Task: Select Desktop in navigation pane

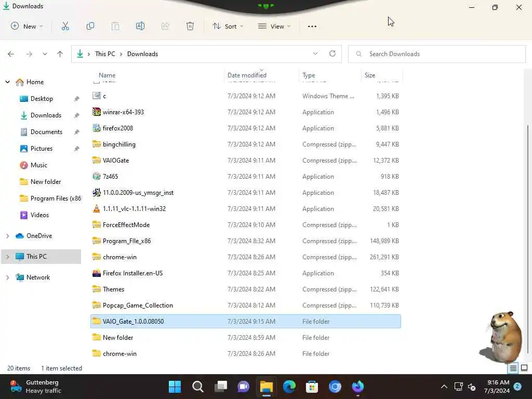Action: pos(42,99)
